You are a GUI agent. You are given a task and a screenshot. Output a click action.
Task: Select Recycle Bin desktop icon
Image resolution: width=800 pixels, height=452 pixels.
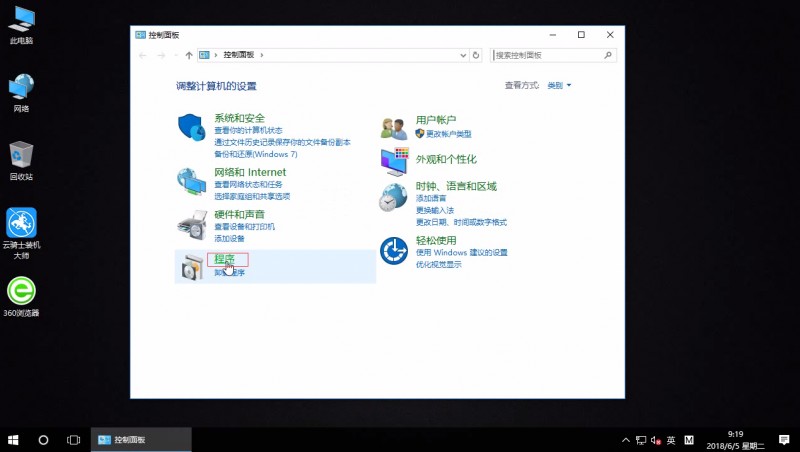[21, 161]
